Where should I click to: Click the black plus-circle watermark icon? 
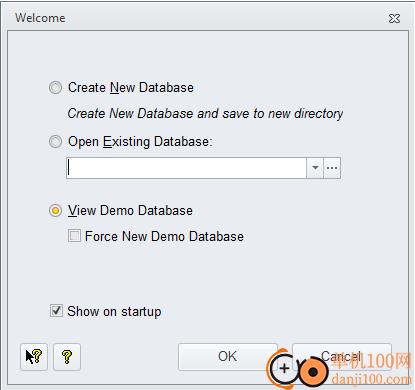pyautogui.click(x=284, y=369)
